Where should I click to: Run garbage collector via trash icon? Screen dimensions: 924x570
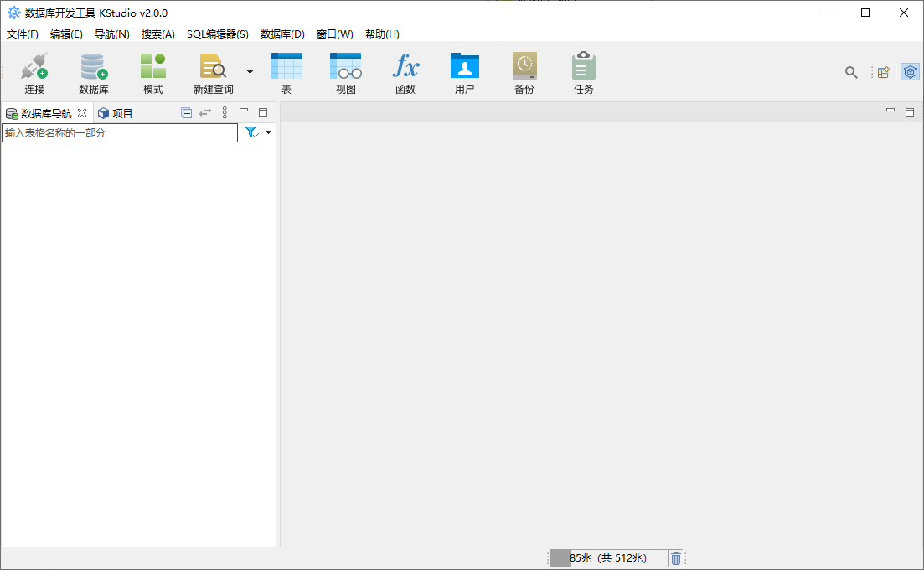click(x=676, y=558)
